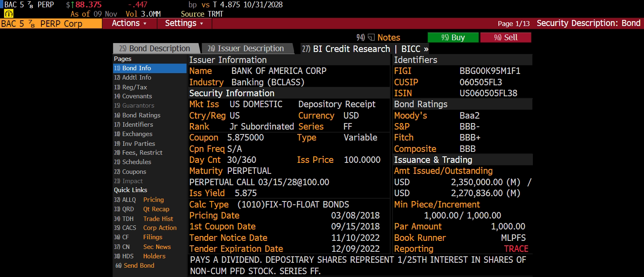Open the CN Sec News quick link
The width and height of the screenshot is (644, 277).
(x=142, y=247)
